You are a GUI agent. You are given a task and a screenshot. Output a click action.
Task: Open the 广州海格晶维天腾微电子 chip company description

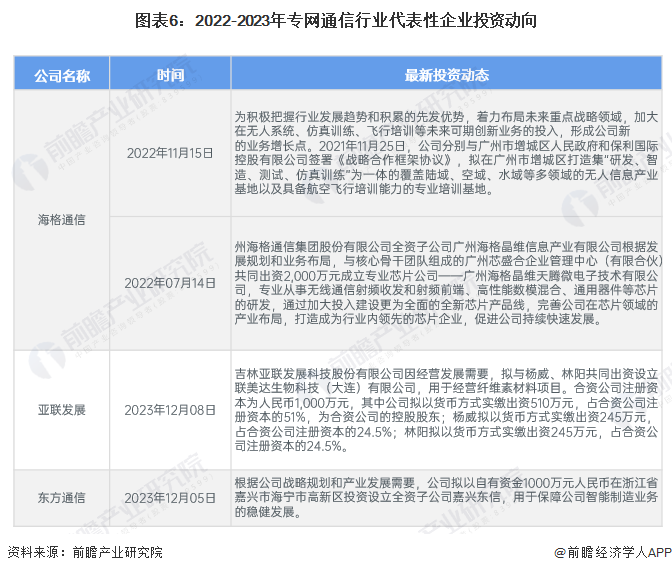click(446, 283)
